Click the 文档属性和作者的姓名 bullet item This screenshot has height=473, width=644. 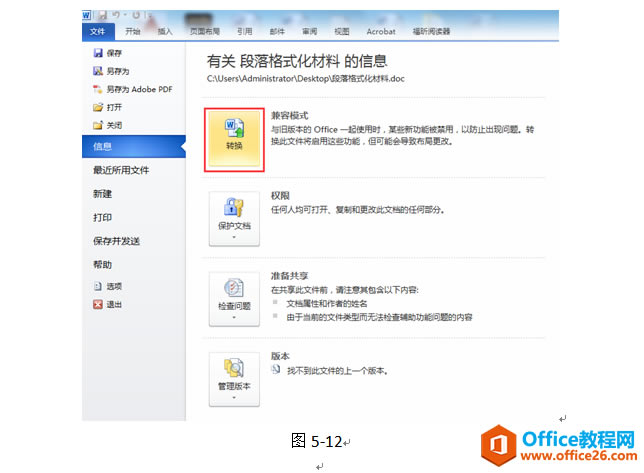pyautogui.click(x=327, y=304)
